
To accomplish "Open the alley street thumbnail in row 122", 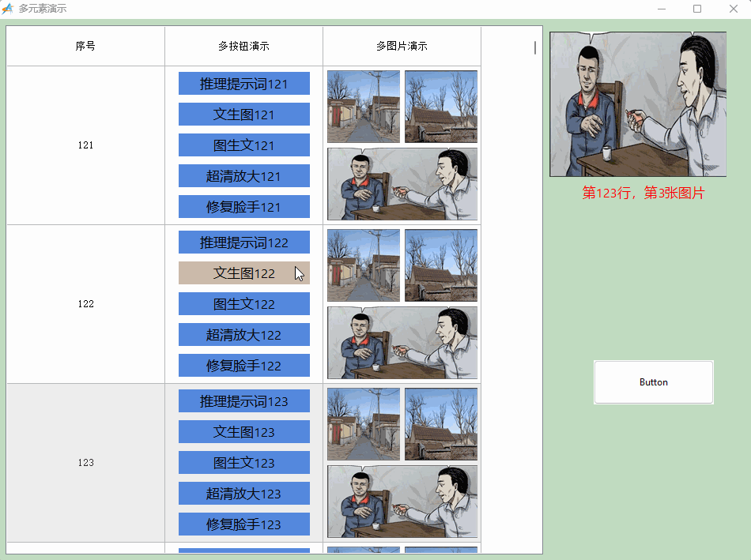I will click(364, 265).
